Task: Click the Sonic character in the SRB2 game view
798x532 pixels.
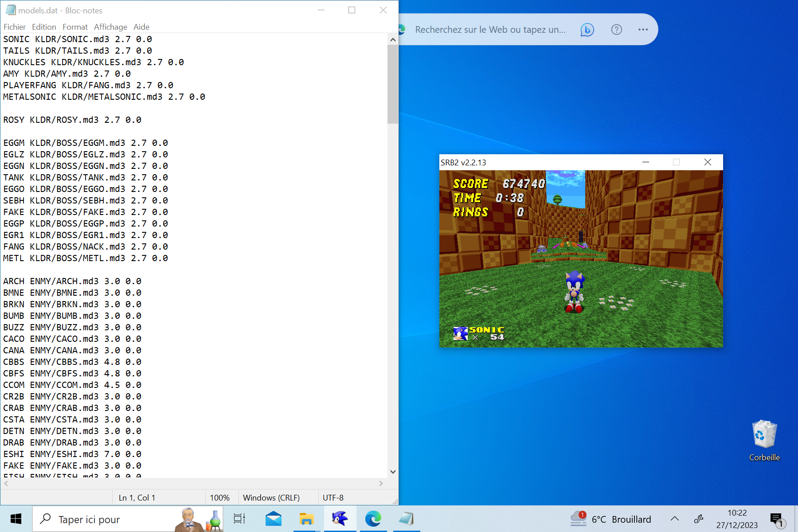Action: (574, 292)
